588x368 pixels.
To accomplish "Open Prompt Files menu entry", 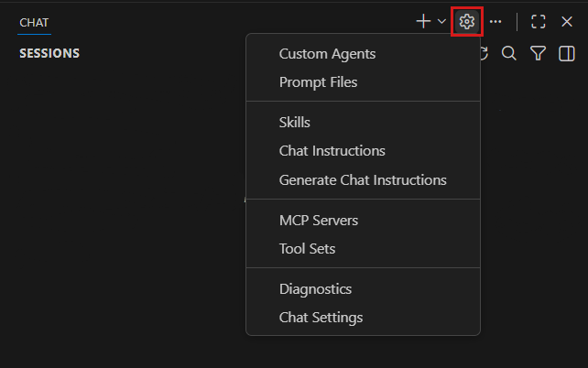I will (318, 82).
